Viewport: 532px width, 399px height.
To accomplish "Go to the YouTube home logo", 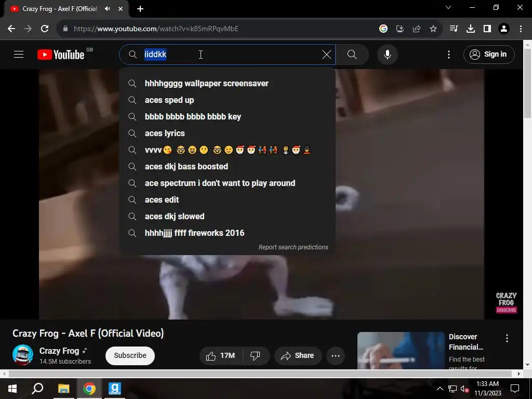I will pyautogui.click(x=61, y=54).
